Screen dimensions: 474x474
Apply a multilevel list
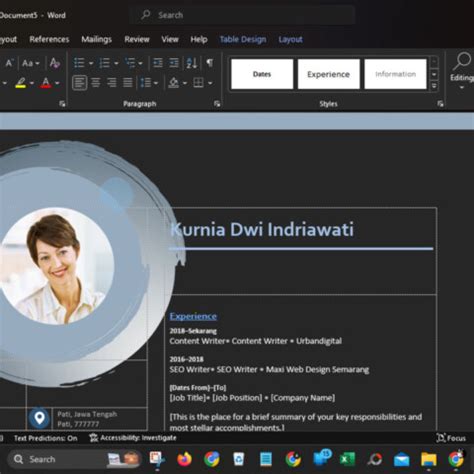click(130, 63)
